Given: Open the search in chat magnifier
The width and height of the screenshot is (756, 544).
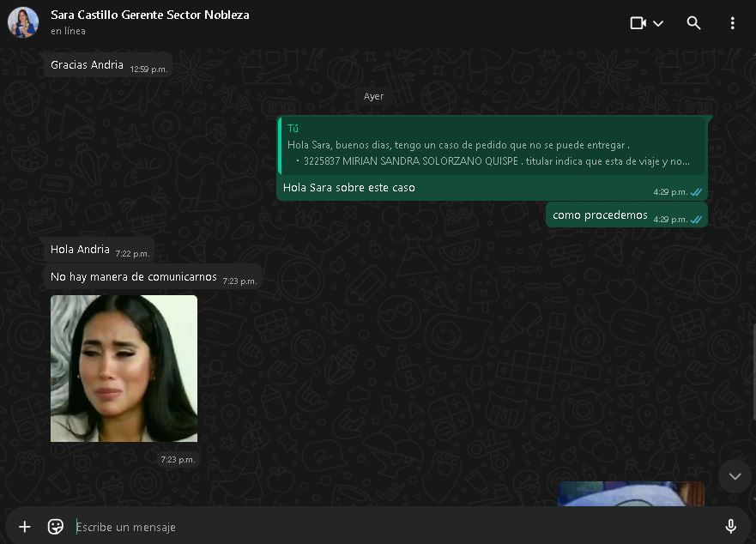Looking at the screenshot, I should pos(694,23).
